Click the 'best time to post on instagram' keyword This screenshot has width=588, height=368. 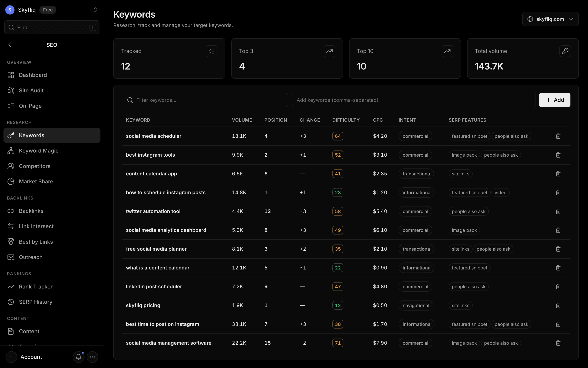coord(162,324)
